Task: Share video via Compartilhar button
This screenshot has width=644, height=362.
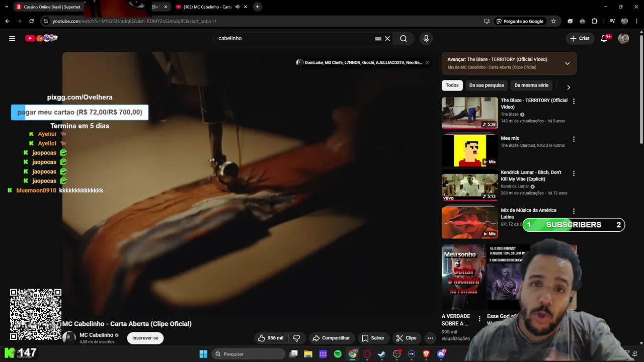Action: pyautogui.click(x=331, y=338)
